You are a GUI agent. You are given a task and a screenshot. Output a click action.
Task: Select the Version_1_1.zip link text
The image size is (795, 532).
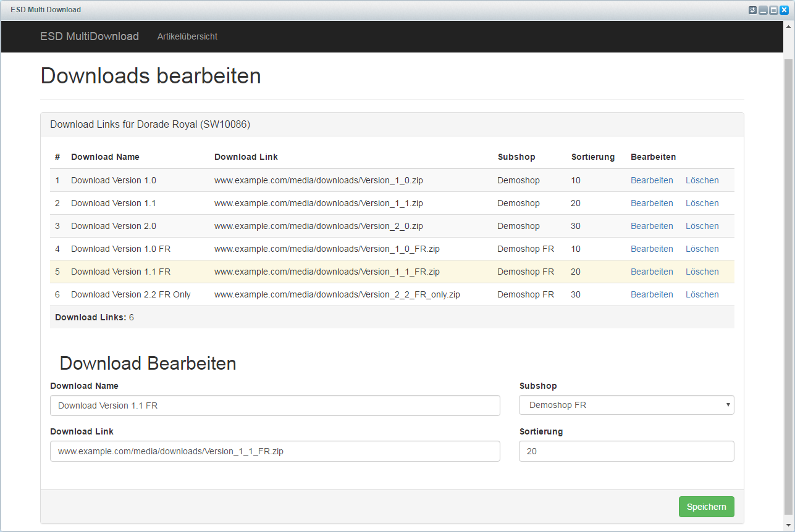[319, 203]
